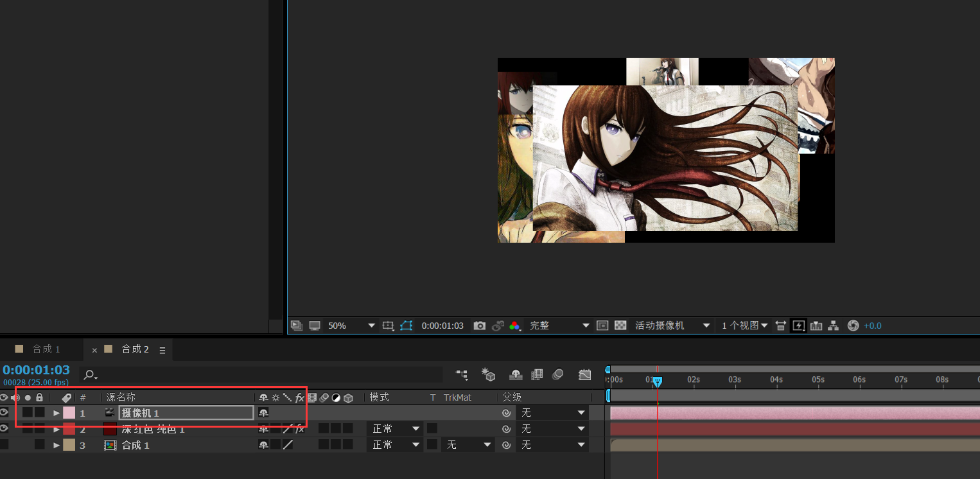Toggle the effects fx switch on 深红色 纯色 1
This screenshot has height=479, width=980.
pyautogui.click(x=299, y=429)
